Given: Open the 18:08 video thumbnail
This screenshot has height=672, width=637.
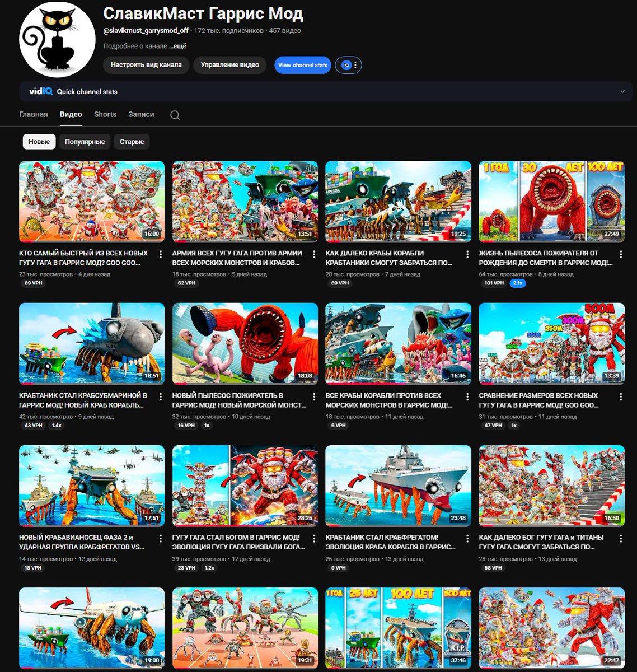Looking at the screenshot, I should tap(245, 344).
